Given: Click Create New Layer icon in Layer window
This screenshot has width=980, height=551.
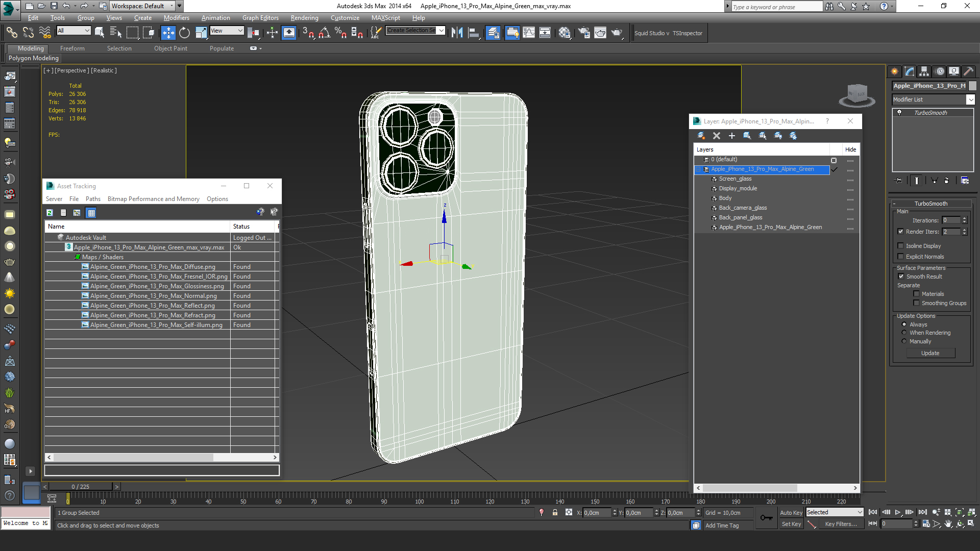Looking at the screenshot, I should (x=701, y=136).
